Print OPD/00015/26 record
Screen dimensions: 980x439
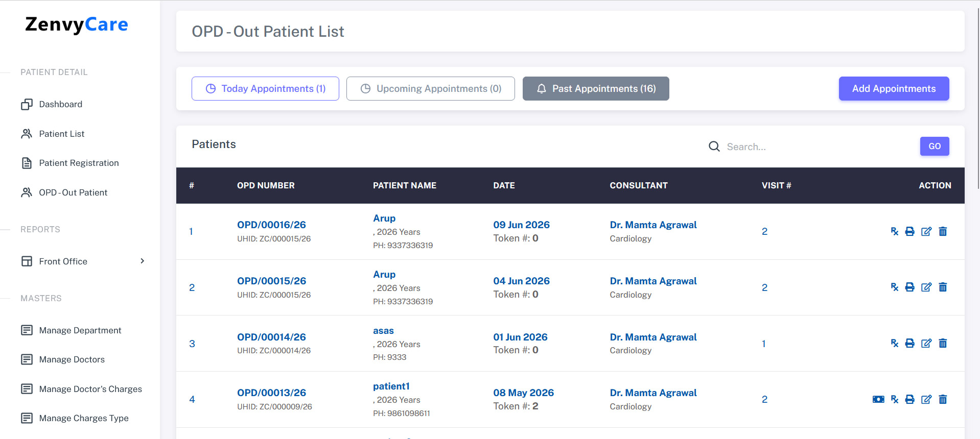910,287
